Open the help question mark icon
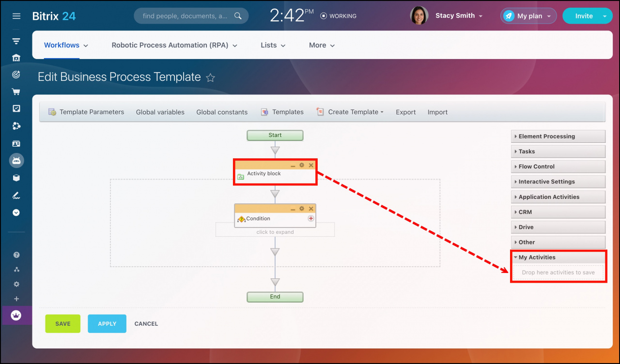The image size is (620, 364). (16, 255)
